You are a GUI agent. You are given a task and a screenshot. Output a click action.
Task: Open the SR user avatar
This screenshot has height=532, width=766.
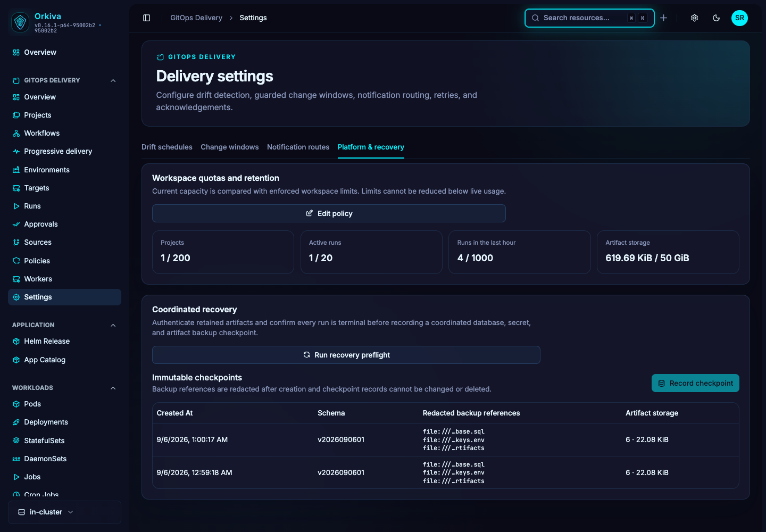click(739, 18)
